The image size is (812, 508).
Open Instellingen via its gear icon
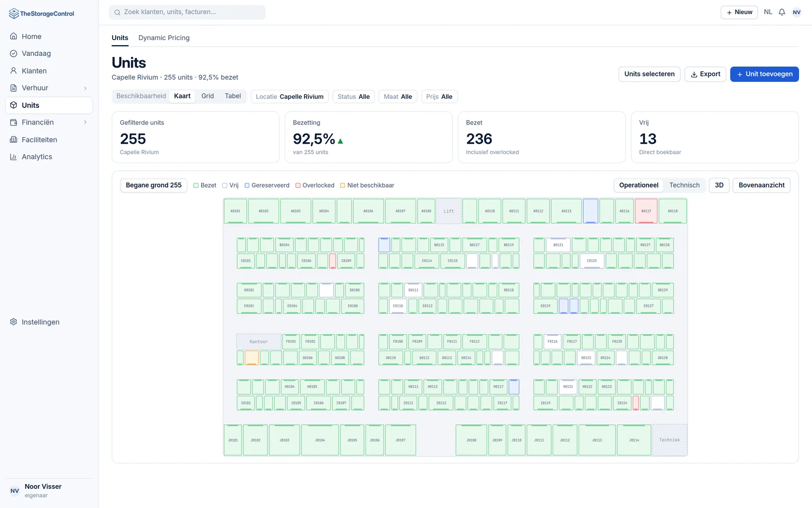(x=14, y=322)
